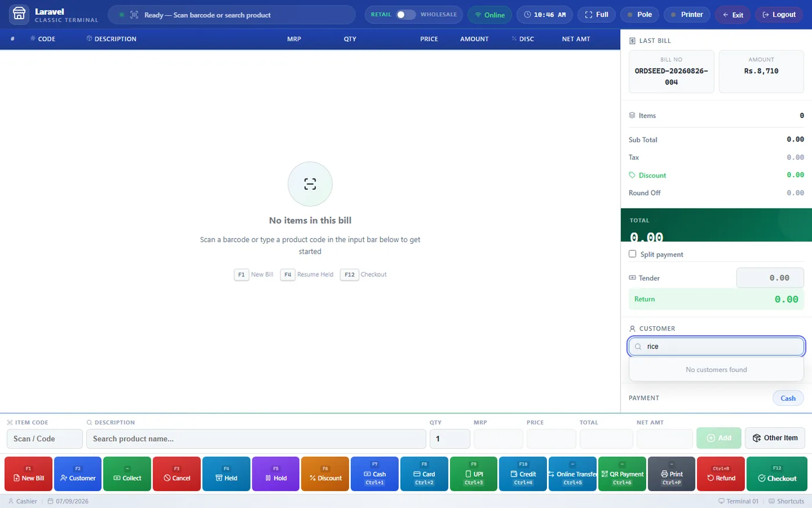This screenshot has height=508, width=812.
Task: Hold current bill with F5 button
Action: pyautogui.click(x=275, y=474)
